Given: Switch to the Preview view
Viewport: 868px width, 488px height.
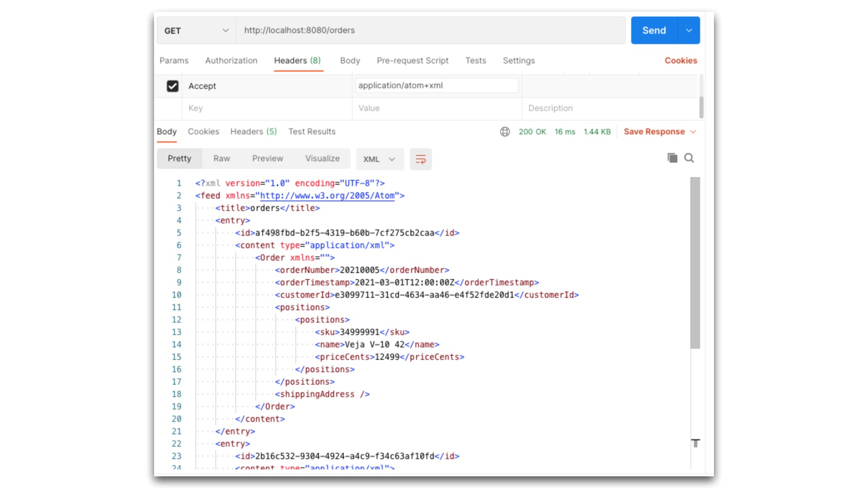Looking at the screenshot, I should point(267,158).
